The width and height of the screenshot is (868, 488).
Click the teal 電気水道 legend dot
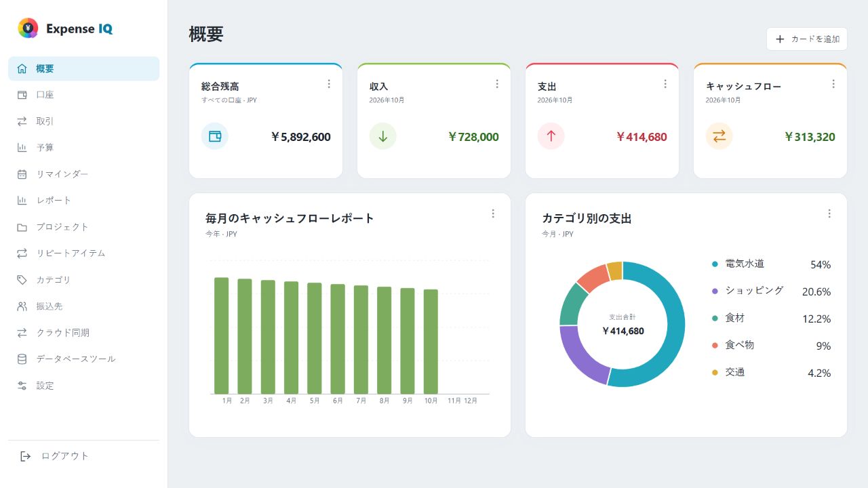tap(715, 264)
